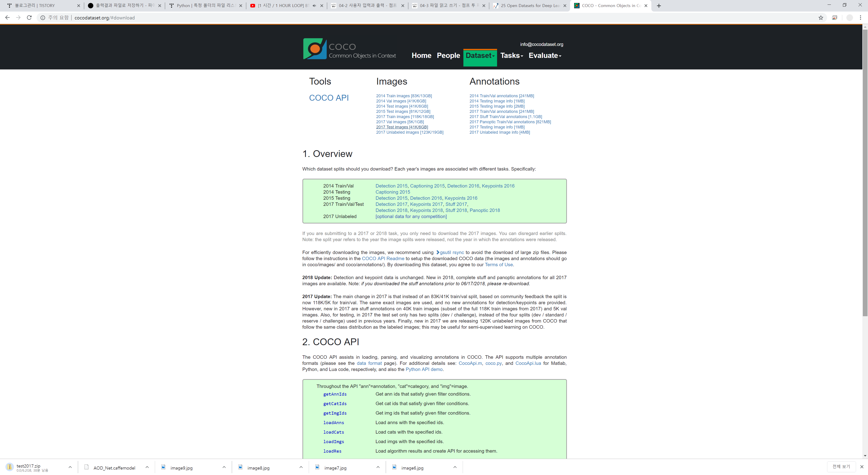Click the browser reload icon
868x475 pixels.
click(x=29, y=18)
